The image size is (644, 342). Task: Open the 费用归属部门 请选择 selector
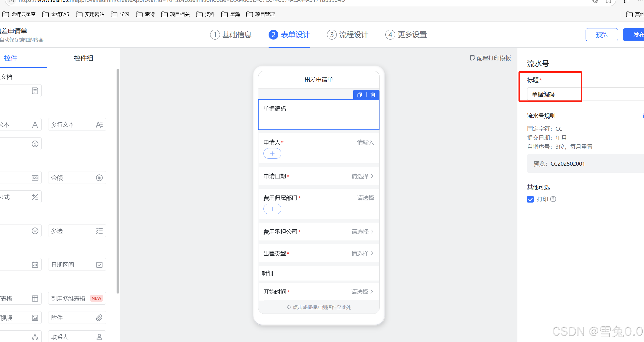(366, 198)
